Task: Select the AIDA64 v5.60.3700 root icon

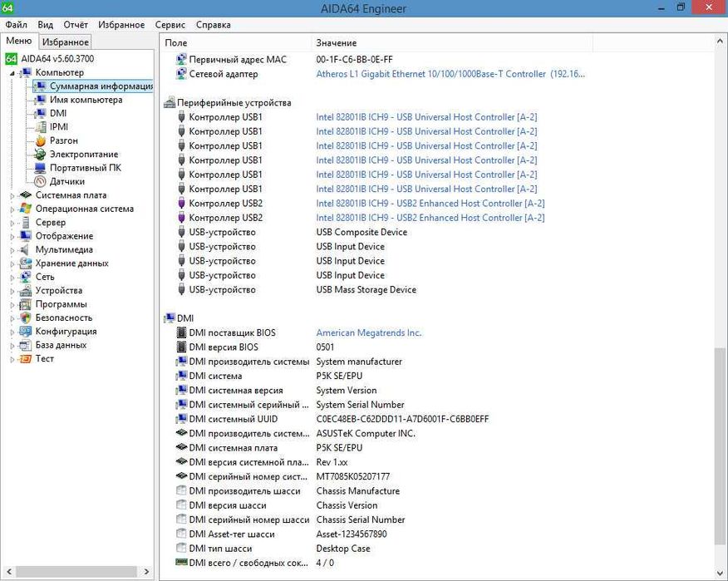Action: 11,58
